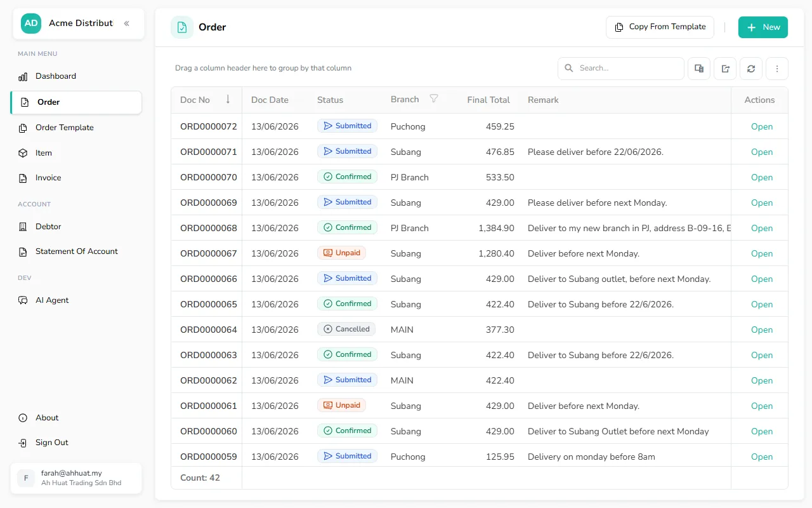Click Submitted badge of ORD0000066
The image size is (812, 508).
(347, 278)
